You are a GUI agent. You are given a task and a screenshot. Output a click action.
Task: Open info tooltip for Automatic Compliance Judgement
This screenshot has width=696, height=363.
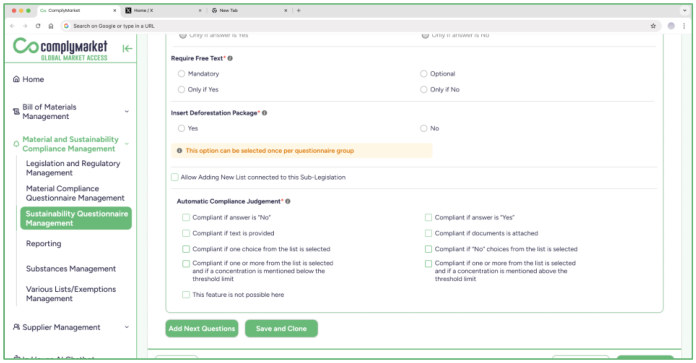(x=288, y=201)
